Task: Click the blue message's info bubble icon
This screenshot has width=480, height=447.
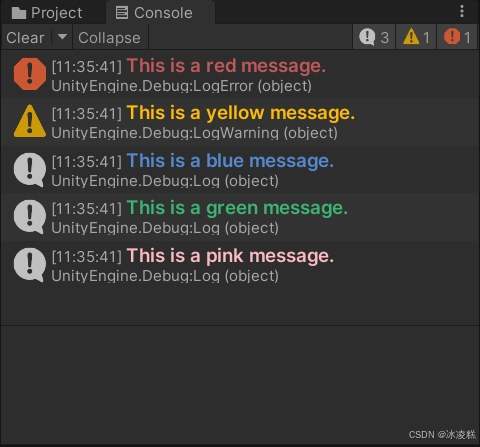Action: pyautogui.click(x=29, y=170)
